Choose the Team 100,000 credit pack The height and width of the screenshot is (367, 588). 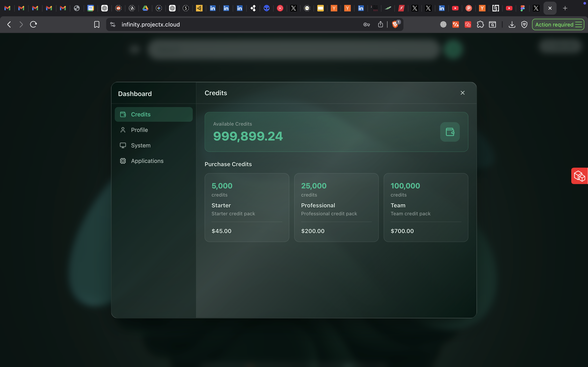[x=425, y=207]
